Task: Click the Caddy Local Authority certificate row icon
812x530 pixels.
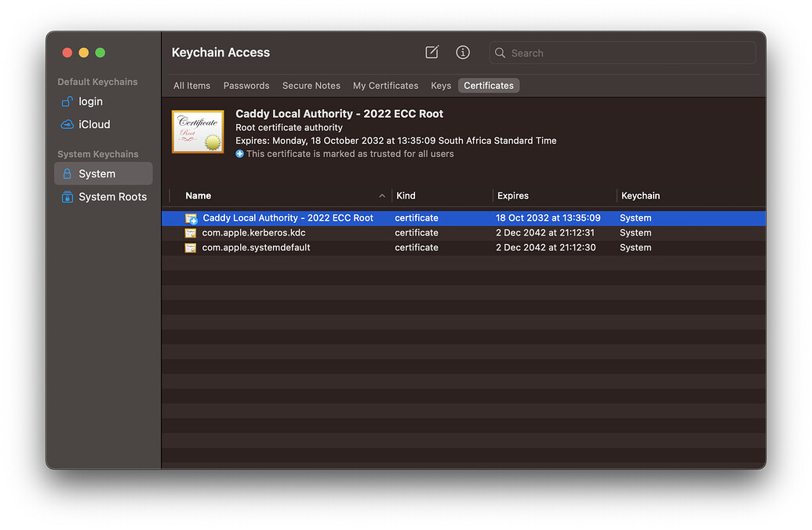Action: point(190,217)
